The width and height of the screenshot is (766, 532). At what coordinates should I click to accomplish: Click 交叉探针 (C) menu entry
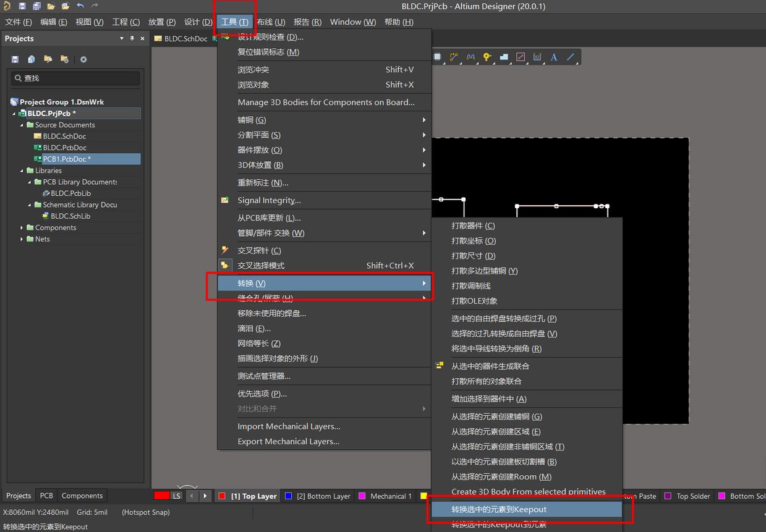pos(324,250)
